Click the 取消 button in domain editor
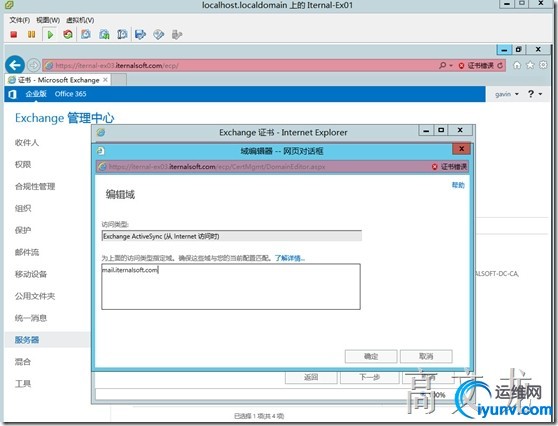 426,356
